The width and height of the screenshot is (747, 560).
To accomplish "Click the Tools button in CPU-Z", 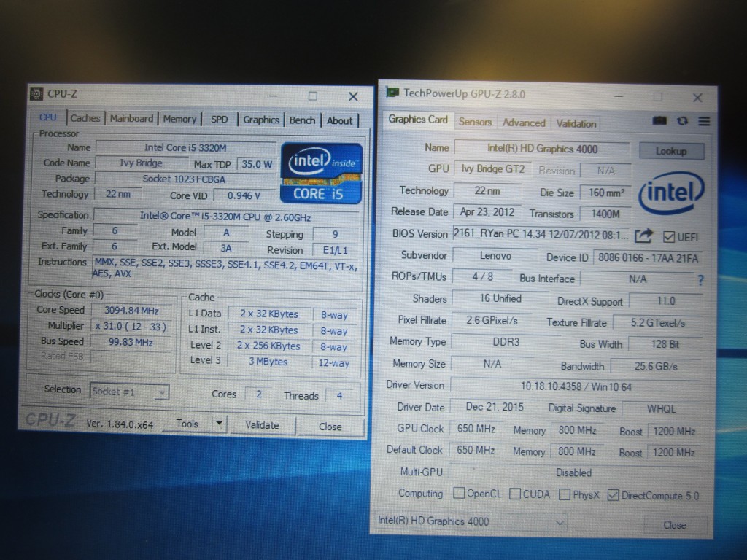I will 187,424.
